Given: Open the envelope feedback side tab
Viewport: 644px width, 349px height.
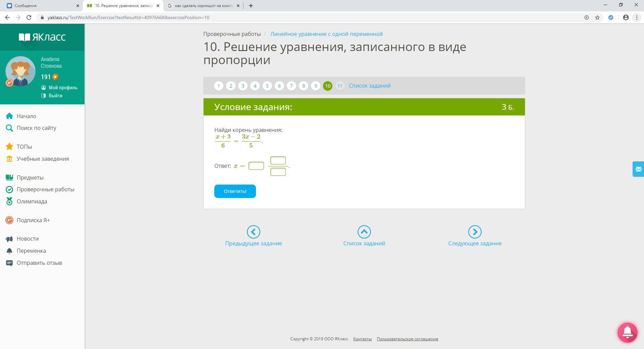Looking at the screenshot, I should 638,169.
